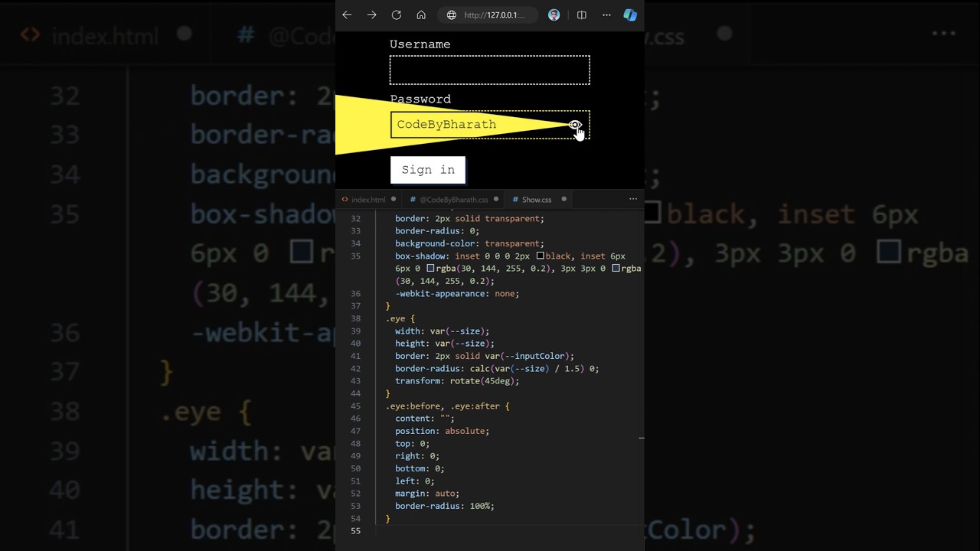
Task: Switch to the index.html editor tab
Action: (368, 200)
